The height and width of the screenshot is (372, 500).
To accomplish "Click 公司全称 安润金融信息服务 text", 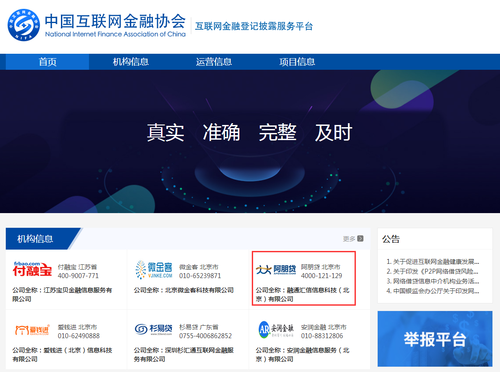I will tap(303, 354).
